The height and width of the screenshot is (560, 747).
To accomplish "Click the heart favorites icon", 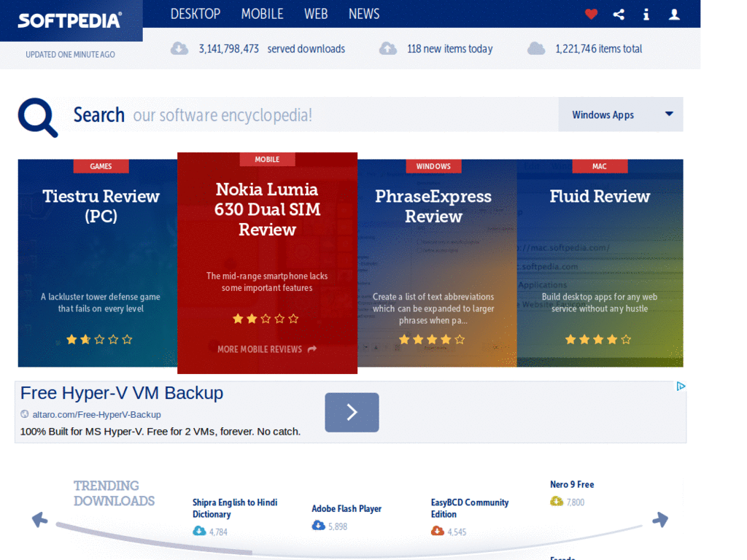I will coord(591,14).
